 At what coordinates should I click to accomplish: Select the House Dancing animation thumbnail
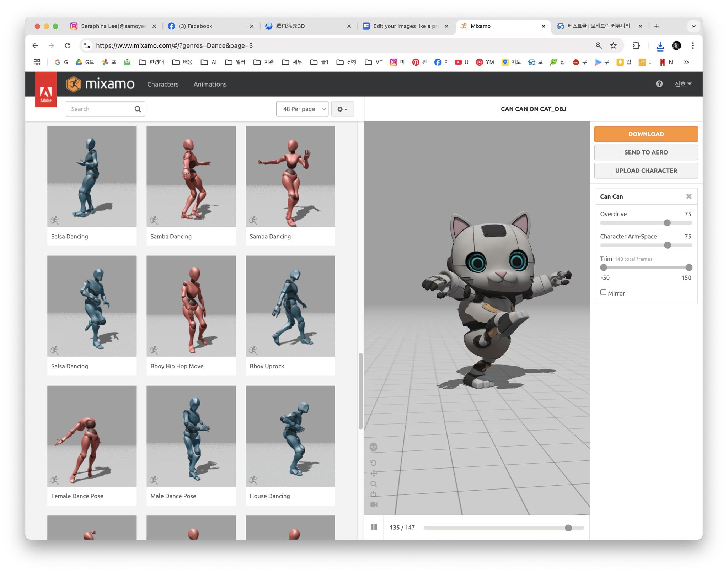point(290,436)
